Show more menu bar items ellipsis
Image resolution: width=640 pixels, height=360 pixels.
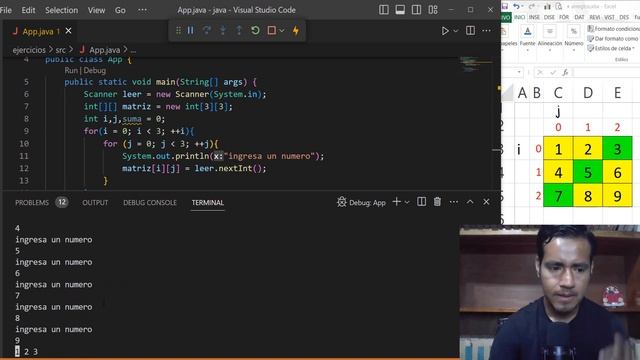142,10
